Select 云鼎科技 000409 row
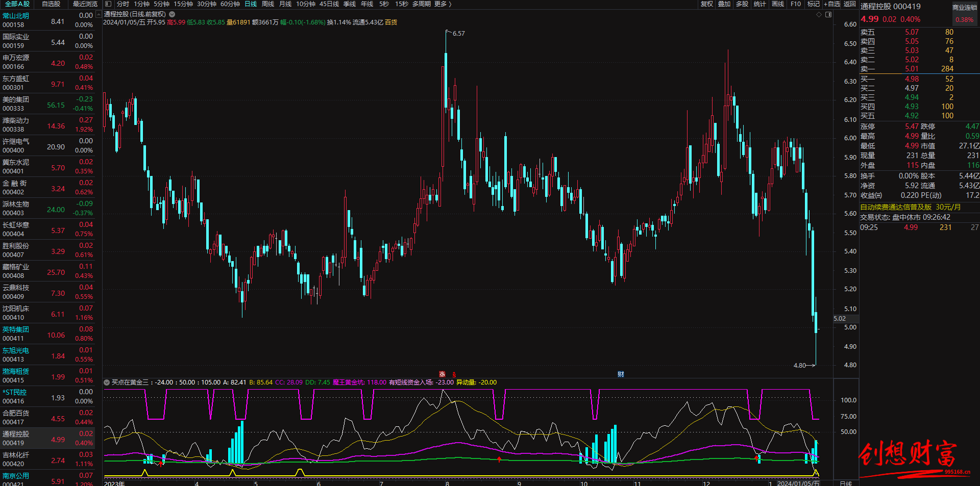This screenshot has height=486, width=980. pos(47,292)
